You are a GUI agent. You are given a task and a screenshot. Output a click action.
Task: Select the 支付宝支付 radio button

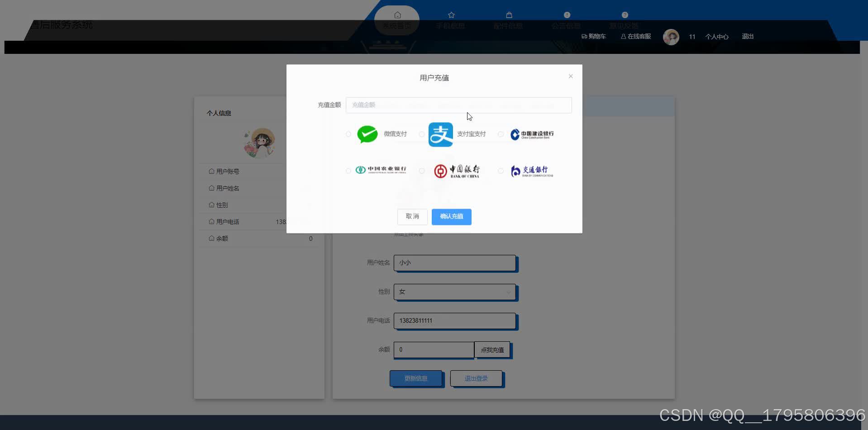click(422, 134)
